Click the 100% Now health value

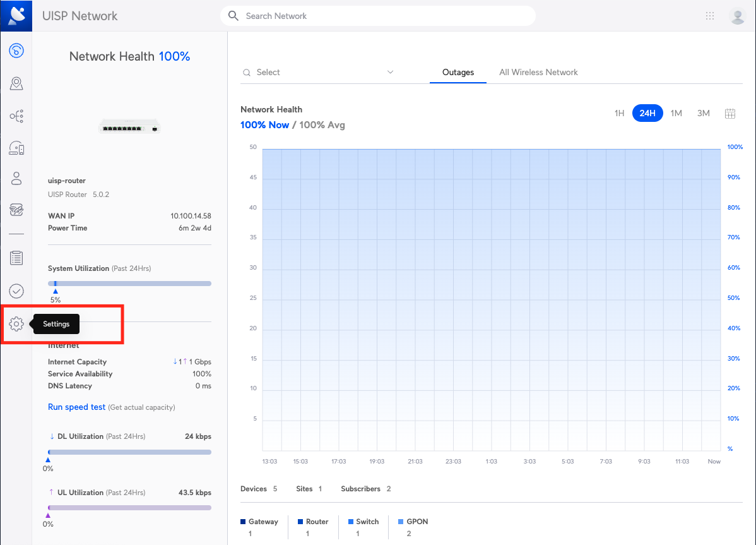264,125
